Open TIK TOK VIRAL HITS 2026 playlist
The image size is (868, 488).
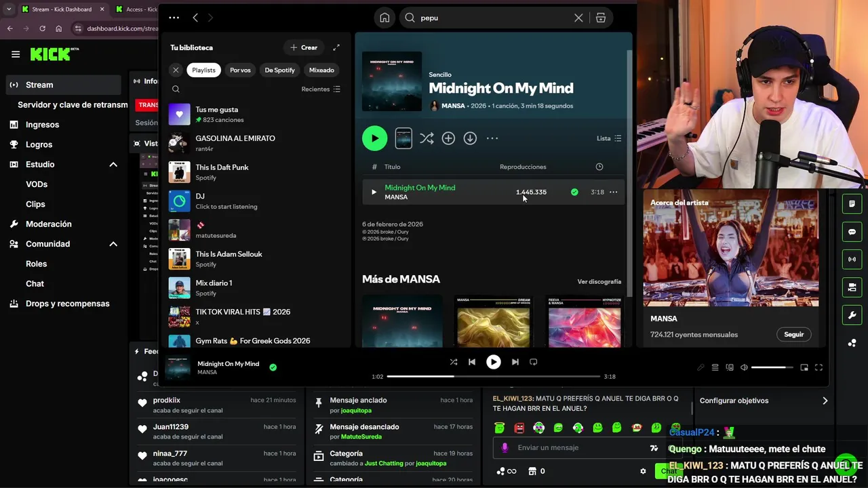pos(256,317)
